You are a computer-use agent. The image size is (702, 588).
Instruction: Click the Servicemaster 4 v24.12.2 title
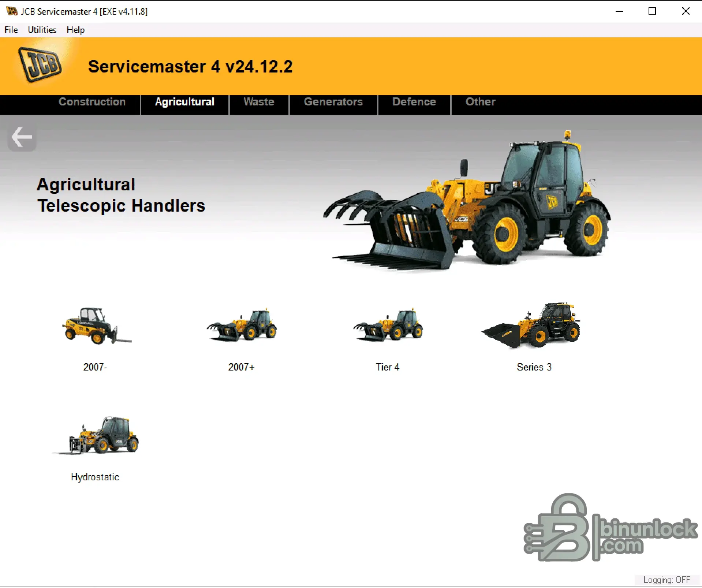click(x=190, y=67)
